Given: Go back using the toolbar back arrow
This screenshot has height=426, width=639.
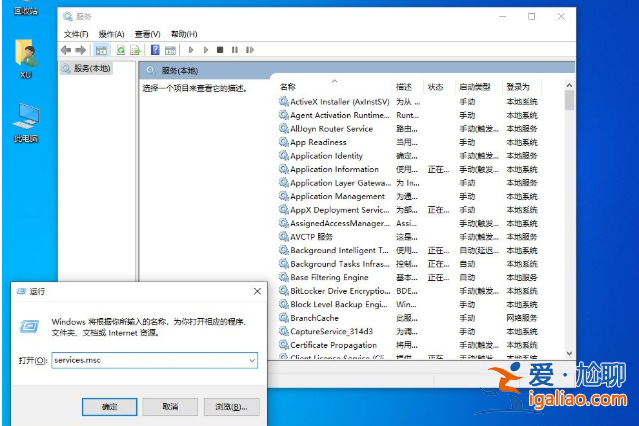Looking at the screenshot, I should tap(66, 50).
